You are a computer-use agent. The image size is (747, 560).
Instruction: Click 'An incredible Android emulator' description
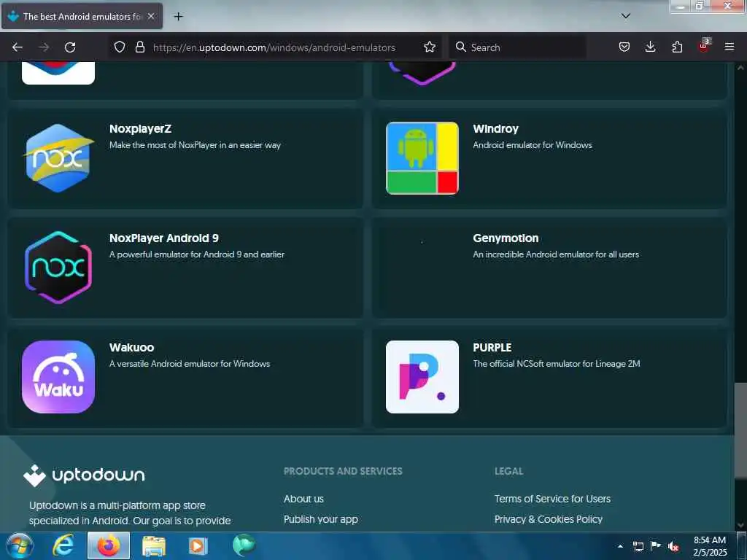[x=556, y=254]
